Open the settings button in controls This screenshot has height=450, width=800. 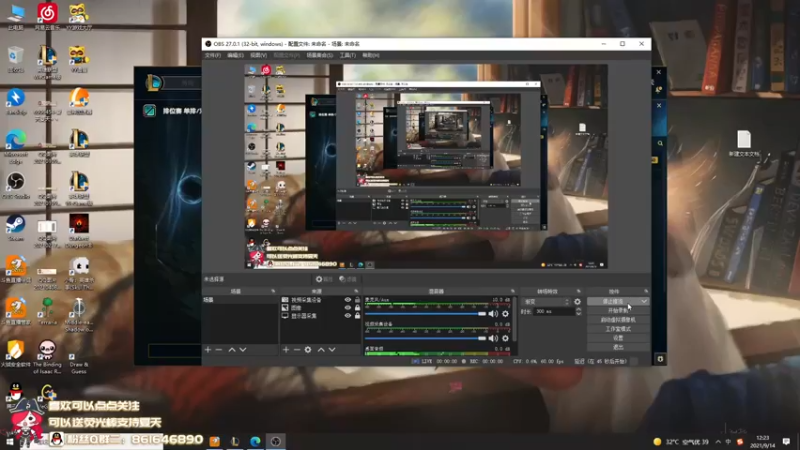click(x=618, y=338)
